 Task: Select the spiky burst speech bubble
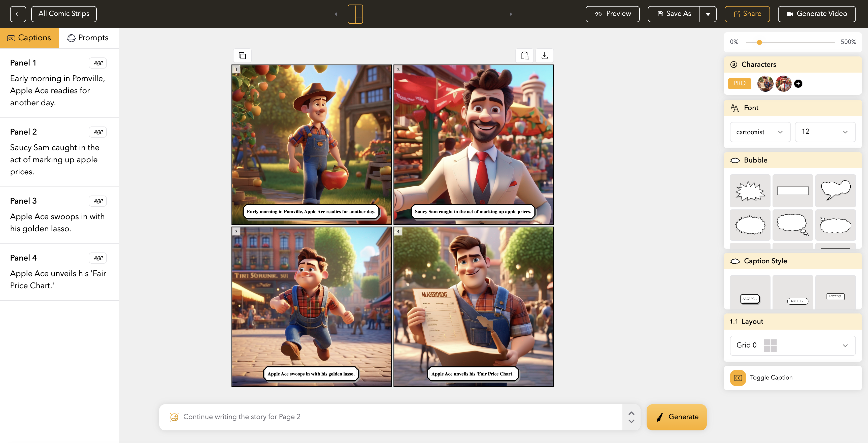(750, 191)
